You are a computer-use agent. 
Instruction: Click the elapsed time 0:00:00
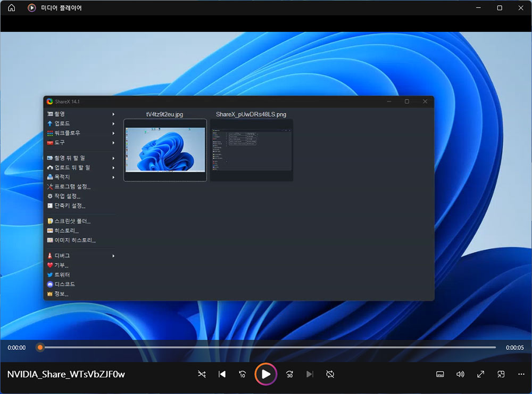(x=16, y=348)
